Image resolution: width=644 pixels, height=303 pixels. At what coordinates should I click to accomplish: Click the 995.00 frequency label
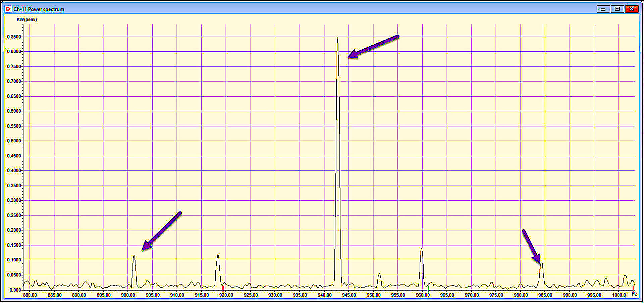(x=594, y=295)
